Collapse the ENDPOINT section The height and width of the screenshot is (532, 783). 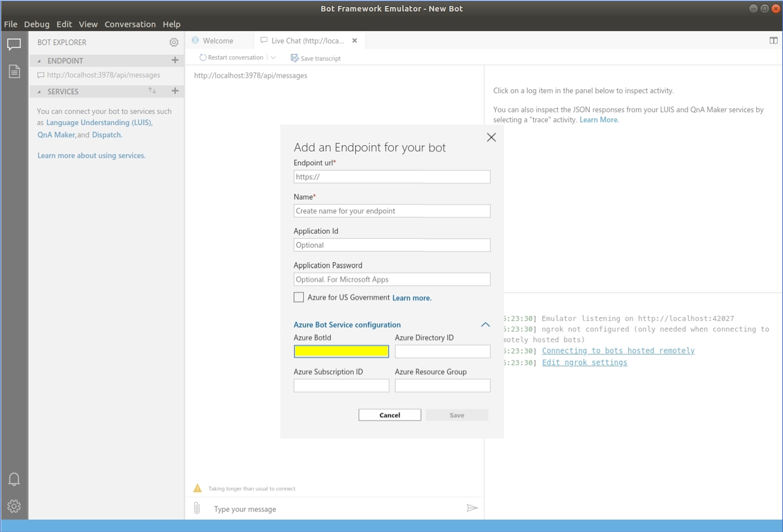[x=39, y=61]
